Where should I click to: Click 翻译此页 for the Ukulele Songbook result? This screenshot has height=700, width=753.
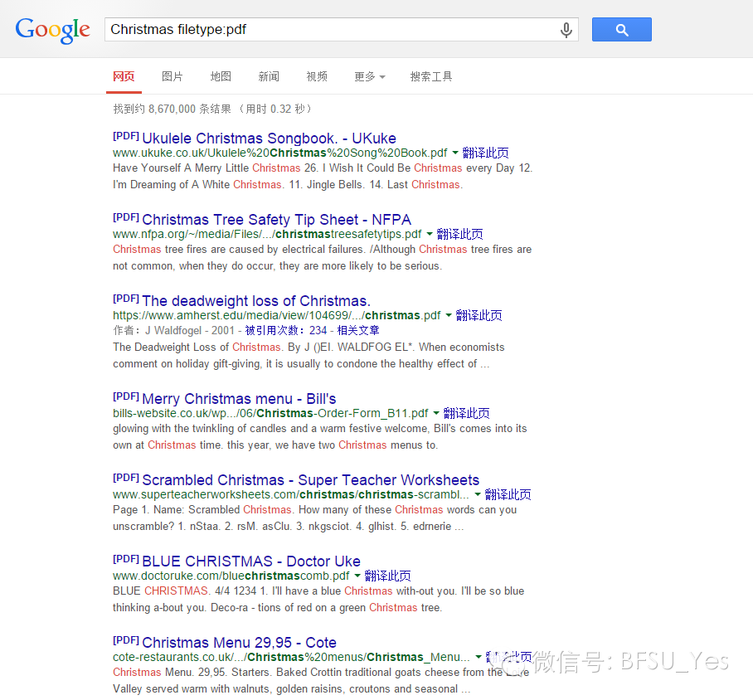485,153
